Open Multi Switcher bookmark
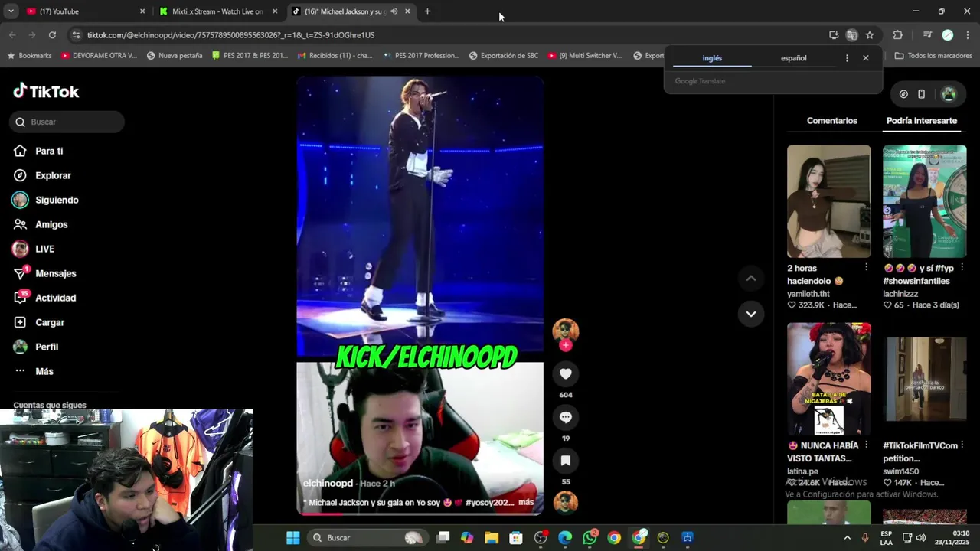This screenshot has width=980, height=551. tap(584, 56)
